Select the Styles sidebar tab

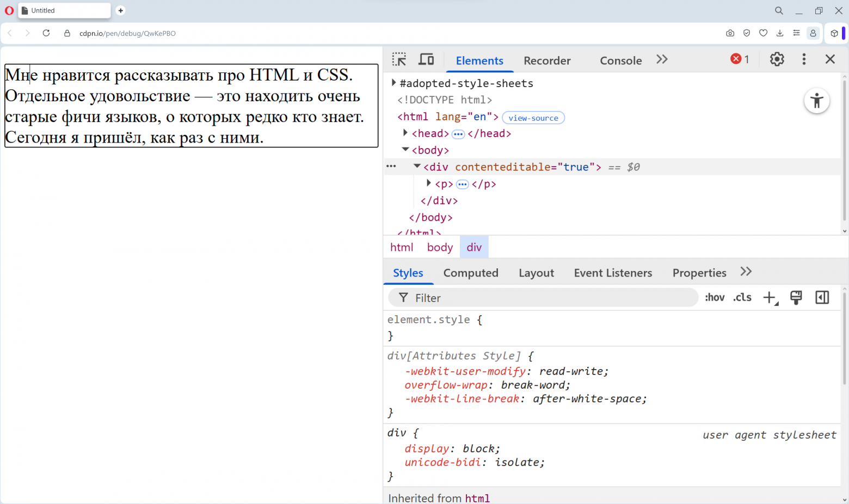point(408,273)
